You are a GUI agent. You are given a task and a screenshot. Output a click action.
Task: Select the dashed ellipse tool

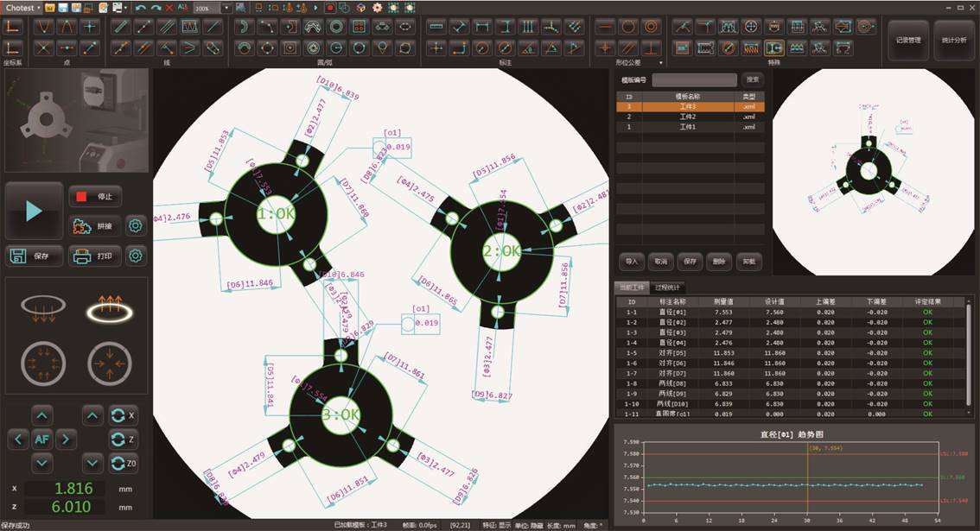[405, 26]
